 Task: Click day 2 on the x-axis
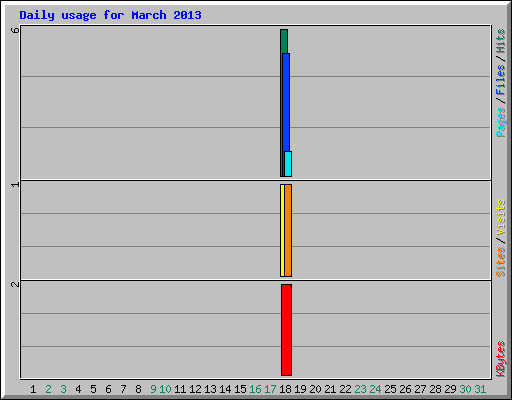[x=48, y=389]
